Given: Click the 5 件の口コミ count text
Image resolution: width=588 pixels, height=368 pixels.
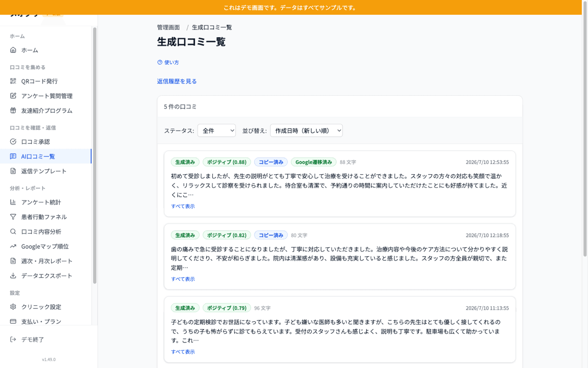Looking at the screenshot, I should (180, 106).
